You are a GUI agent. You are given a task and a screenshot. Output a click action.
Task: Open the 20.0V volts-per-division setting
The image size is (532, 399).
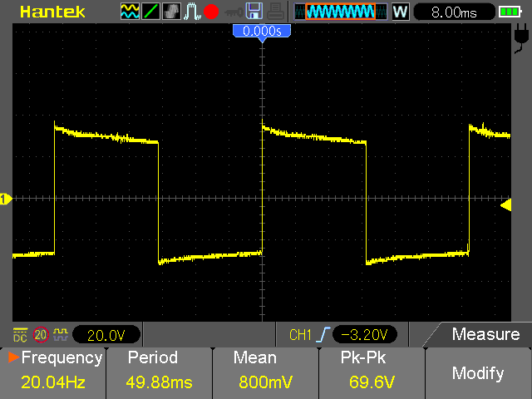[x=106, y=335]
